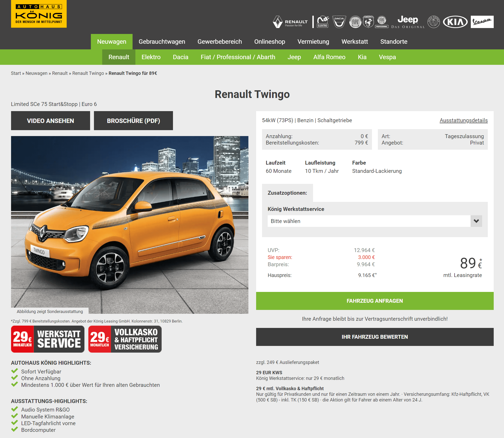The width and height of the screenshot is (504, 438).
Task: Open Standorte menu item
Action: pos(394,42)
